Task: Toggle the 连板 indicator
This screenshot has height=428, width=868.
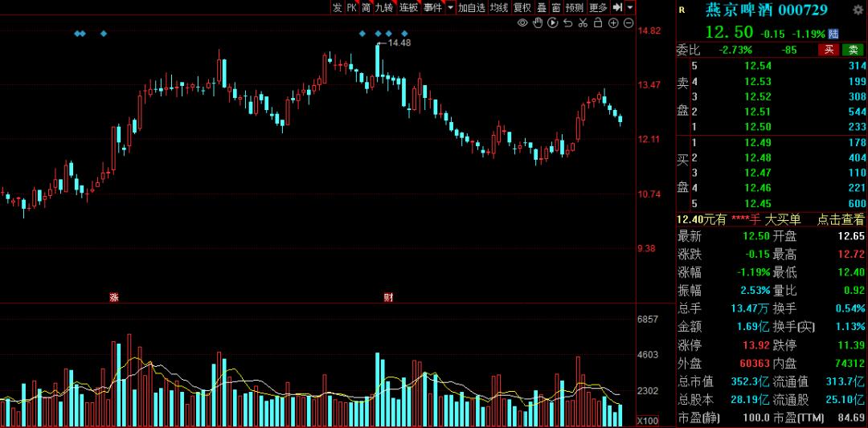Action: 409,7
